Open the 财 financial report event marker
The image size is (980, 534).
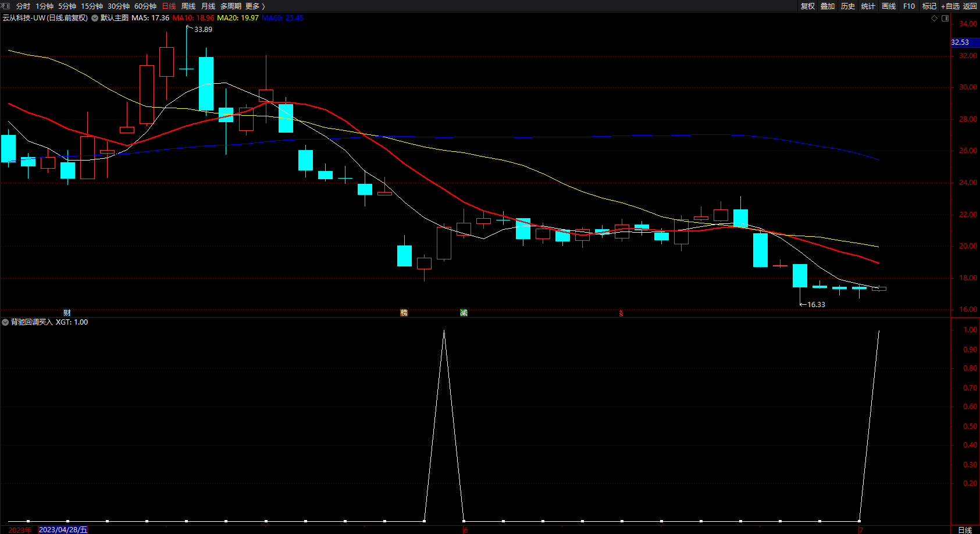(67, 313)
